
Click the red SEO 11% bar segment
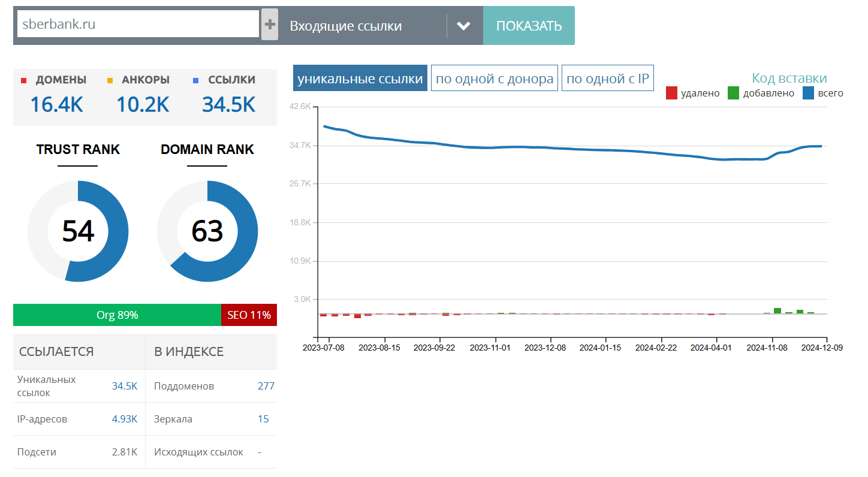pyautogui.click(x=249, y=315)
